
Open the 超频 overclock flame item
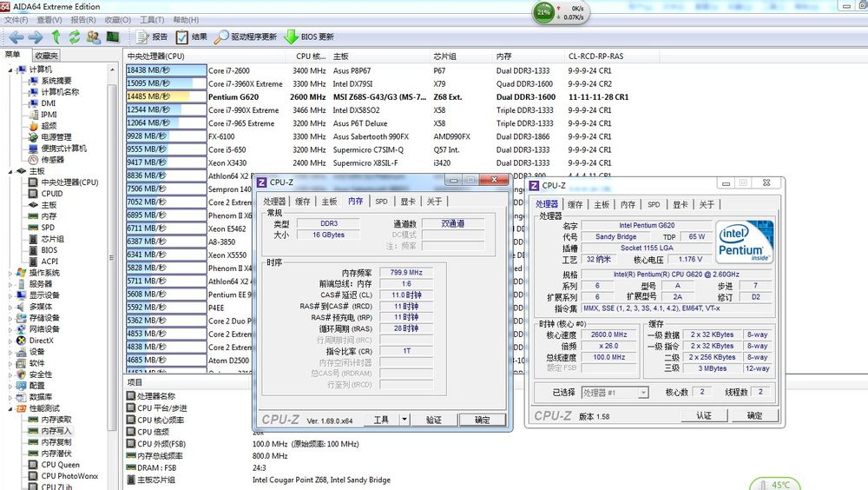pos(48,126)
